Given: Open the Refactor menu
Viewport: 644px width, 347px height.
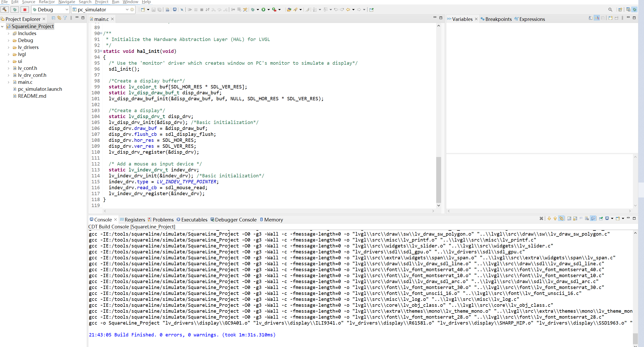Looking at the screenshot, I should tap(47, 2).
